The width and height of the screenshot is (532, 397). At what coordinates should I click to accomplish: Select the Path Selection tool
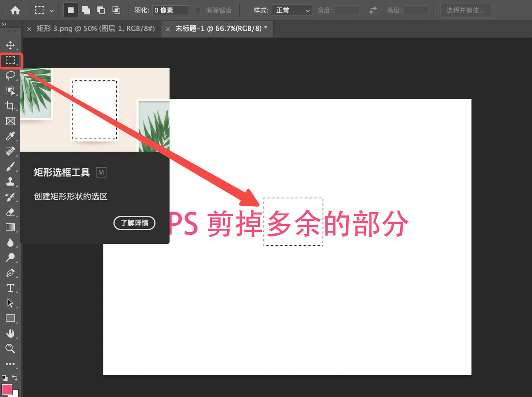(10, 303)
